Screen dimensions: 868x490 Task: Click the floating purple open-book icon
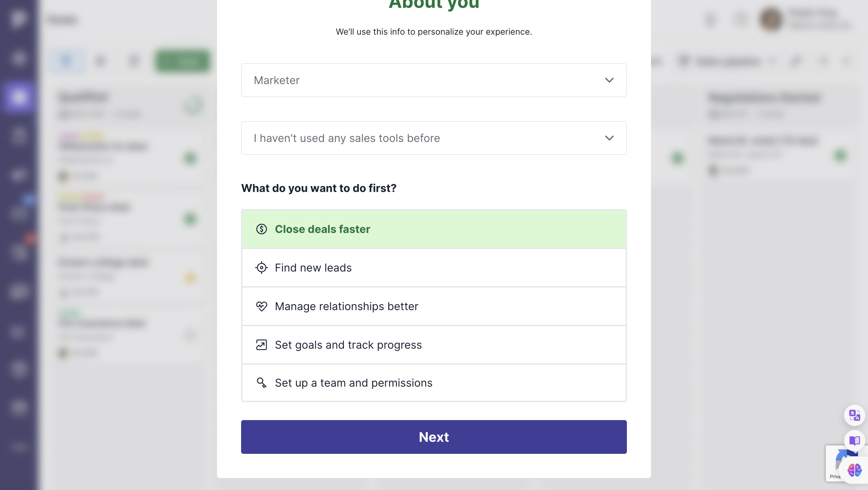[x=854, y=441]
